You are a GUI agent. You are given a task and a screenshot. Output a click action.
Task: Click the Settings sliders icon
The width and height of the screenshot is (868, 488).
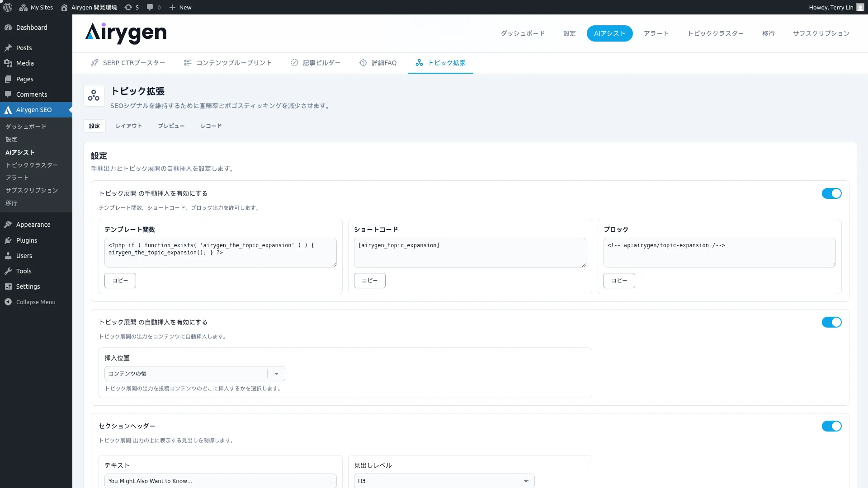(x=8, y=286)
